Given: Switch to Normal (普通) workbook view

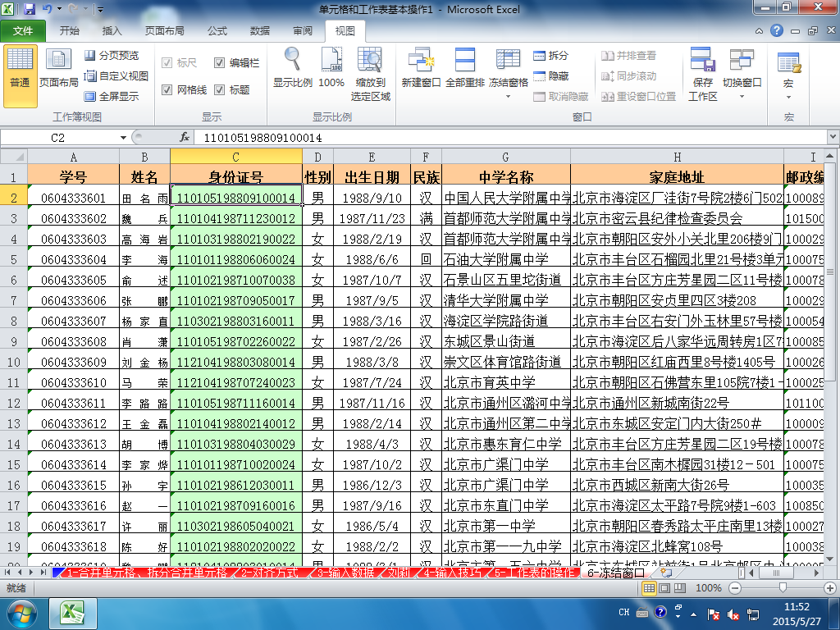Looking at the screenshot, I should (x=21, y=75).
